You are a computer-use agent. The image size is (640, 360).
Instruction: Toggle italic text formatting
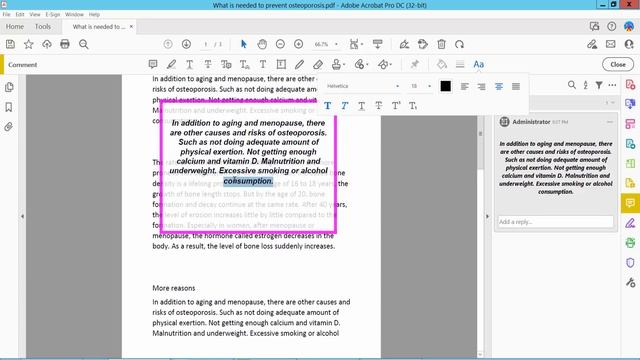pyautogui.click(x=344, y=106)
